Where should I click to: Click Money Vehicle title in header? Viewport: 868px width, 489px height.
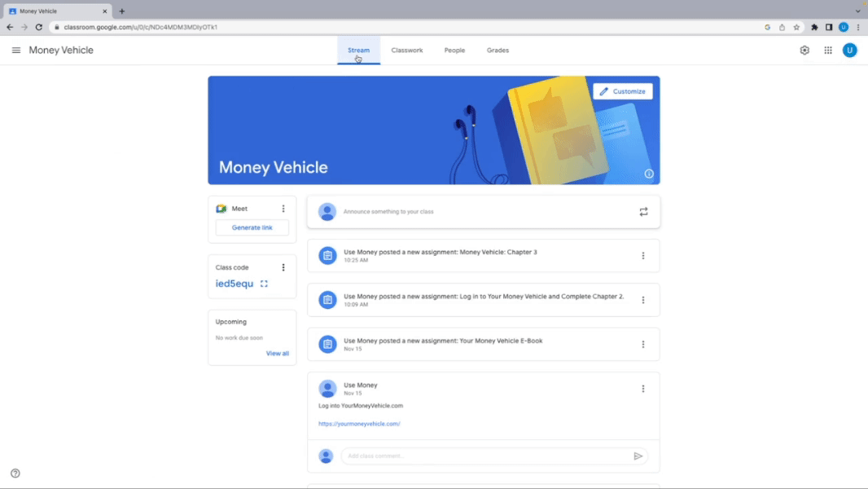tap(61, 51)
